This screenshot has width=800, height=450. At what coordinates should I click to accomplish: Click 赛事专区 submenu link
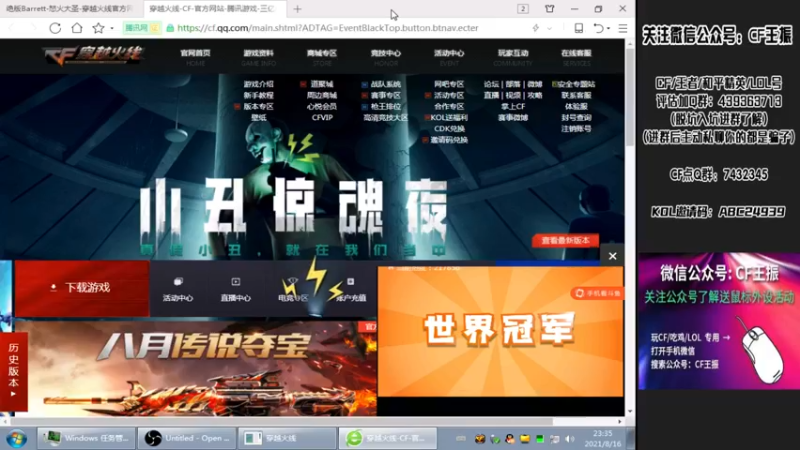click(386, 95)
